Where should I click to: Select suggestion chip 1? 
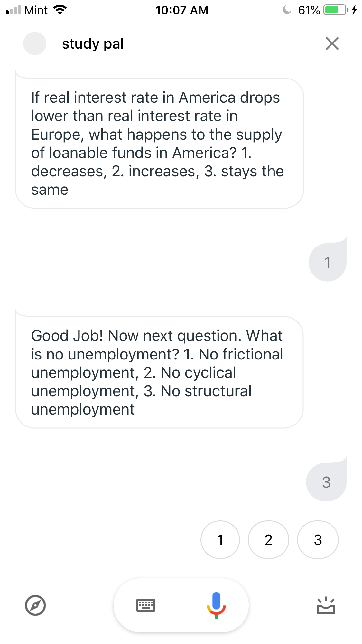[x=220, y=540]
